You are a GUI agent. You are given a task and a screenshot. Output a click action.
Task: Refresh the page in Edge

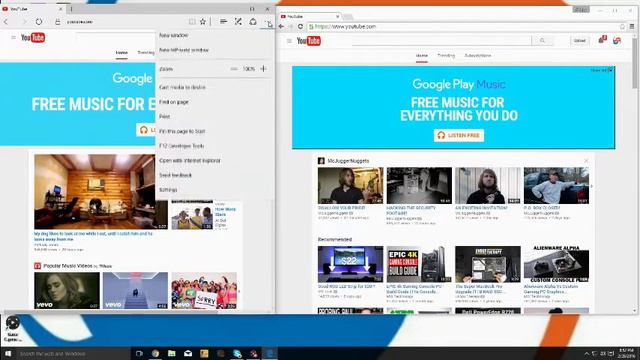click(39, 22)
